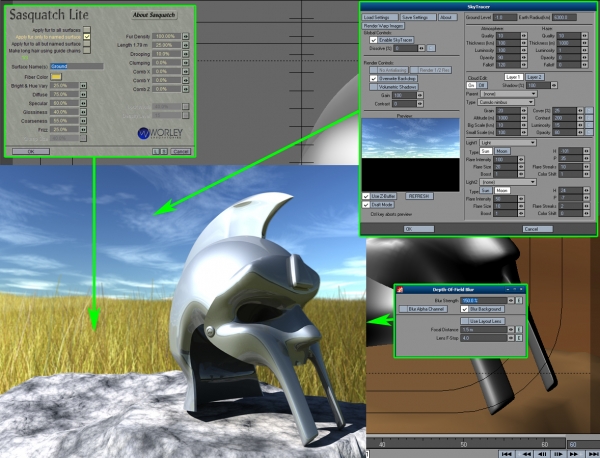Click the Dissolve envelope E button in SkyTracer
600x458 pixels.
[x=431, y=48]
